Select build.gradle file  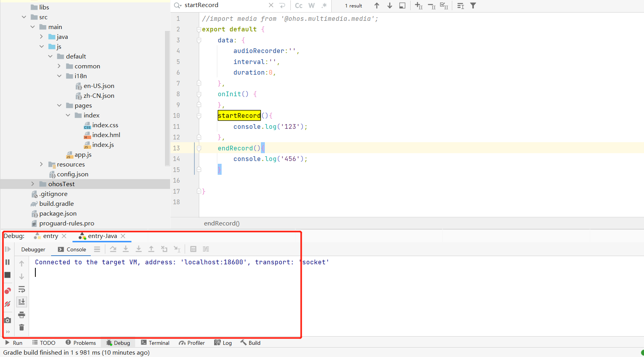tap(52, 203)
